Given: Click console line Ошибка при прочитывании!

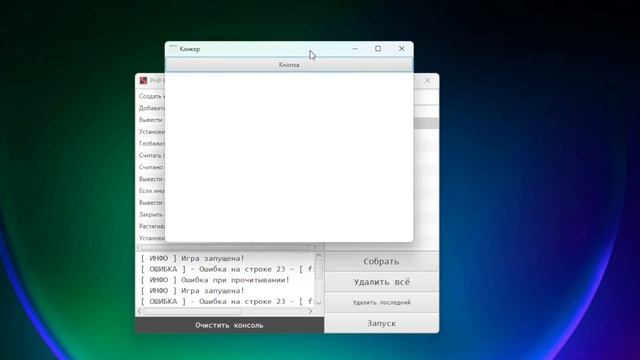Looking at the screenshot, I should point(235,280).
